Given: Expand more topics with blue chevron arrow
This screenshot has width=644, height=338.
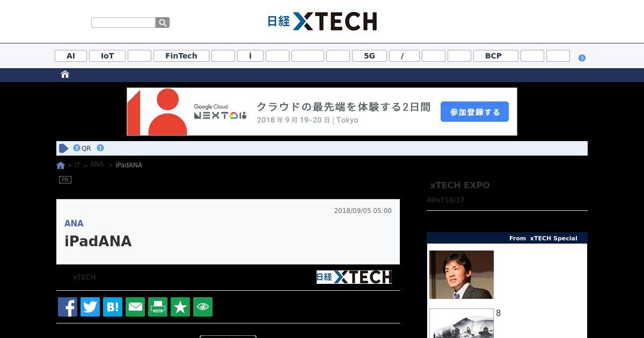Looking at the screenshot, I should coord(582,58).
